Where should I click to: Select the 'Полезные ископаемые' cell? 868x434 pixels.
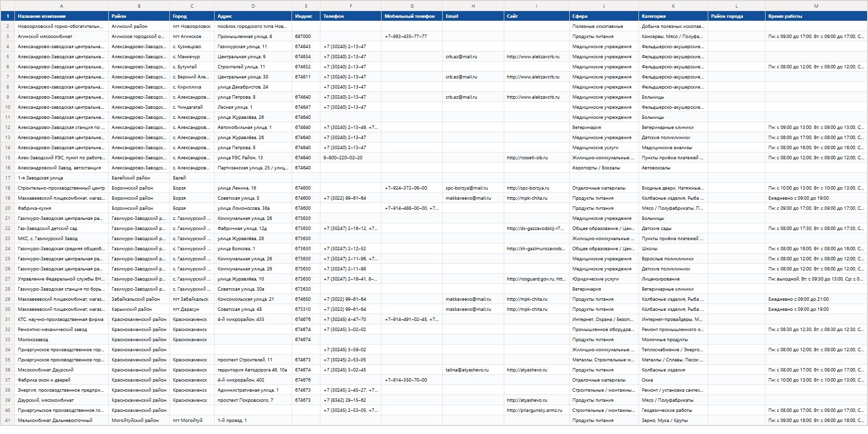pyautogui.click(x=604, y=26)
